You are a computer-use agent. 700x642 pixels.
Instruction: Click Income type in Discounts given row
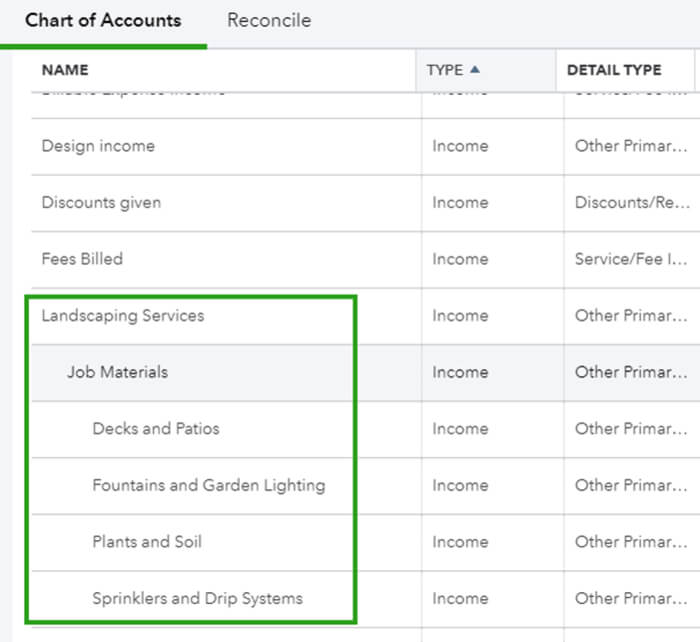coord(460,203)
